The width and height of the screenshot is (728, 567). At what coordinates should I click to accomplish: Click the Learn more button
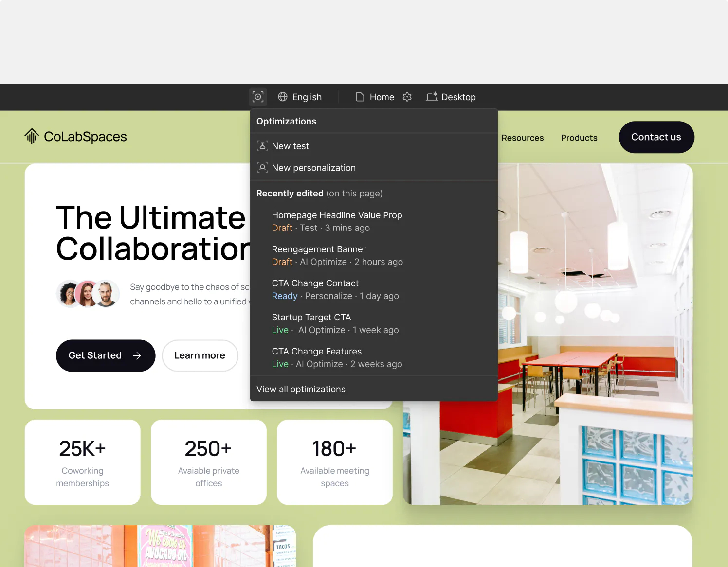click(x=200, y=355)
